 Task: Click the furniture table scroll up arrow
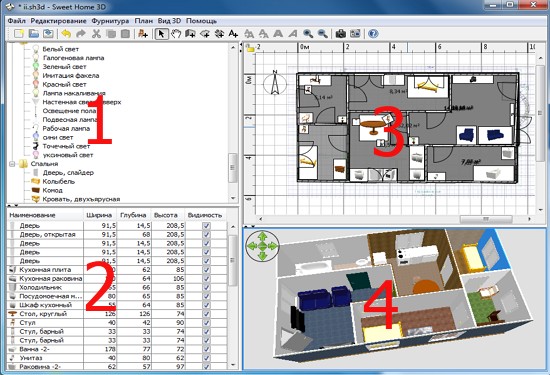tap(233, 227)
